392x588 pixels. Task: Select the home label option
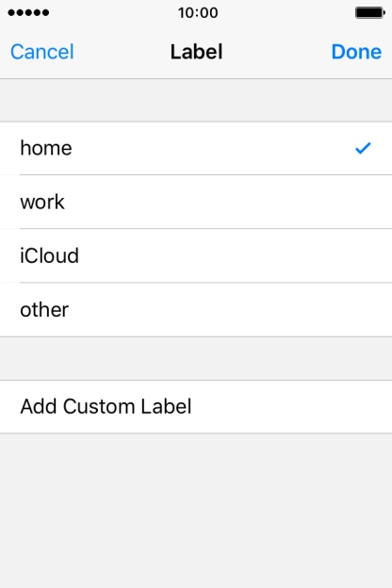point(196,148)
